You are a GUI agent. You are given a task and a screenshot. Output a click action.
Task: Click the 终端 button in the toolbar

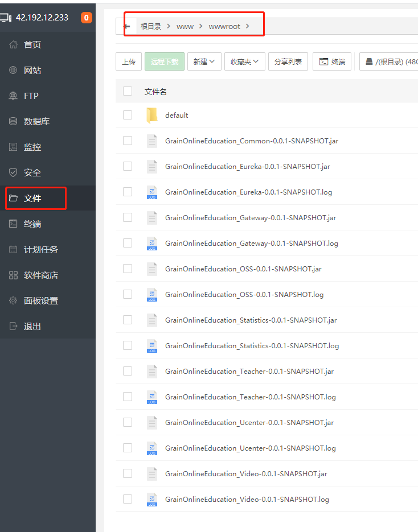click(332, 61)
